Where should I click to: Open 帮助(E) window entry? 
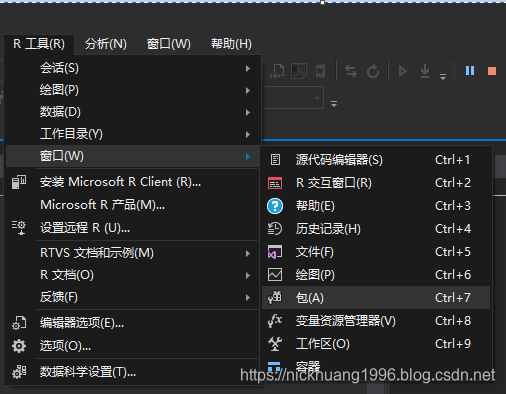[x=376, y=206]
